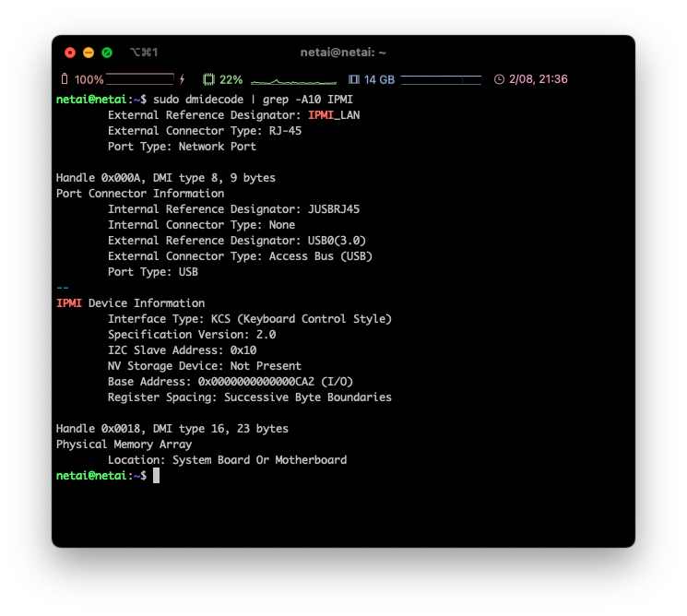This screenshot has height=616, width=687.
Task: Click the I2C Slave Address: 0x10 line
Action: (182, 350)
